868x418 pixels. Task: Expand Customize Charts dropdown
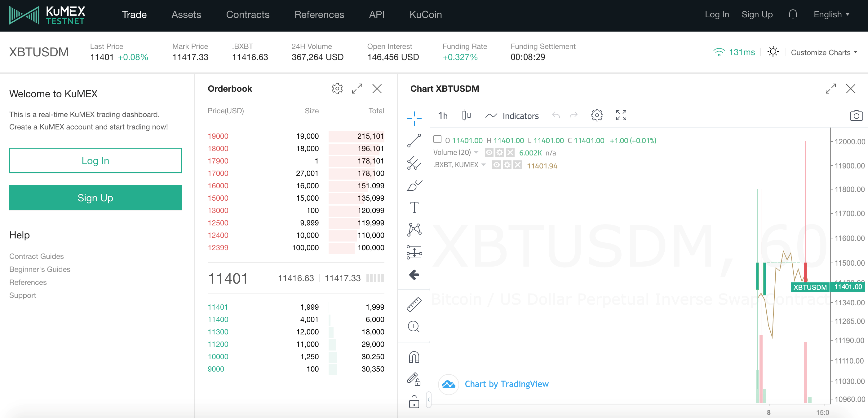(x=824, y=53)
